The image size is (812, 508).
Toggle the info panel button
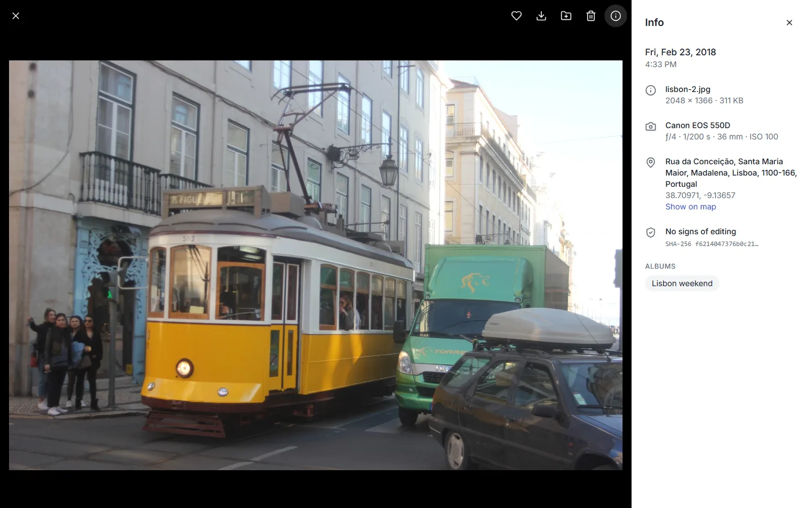[616, 16]
